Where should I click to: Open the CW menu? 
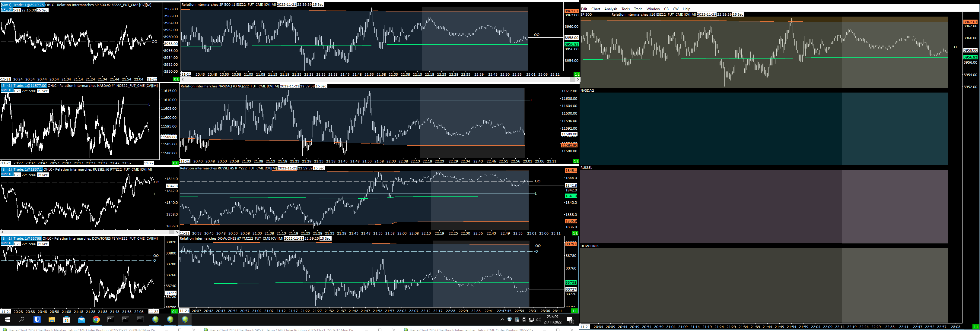[675, 9]
